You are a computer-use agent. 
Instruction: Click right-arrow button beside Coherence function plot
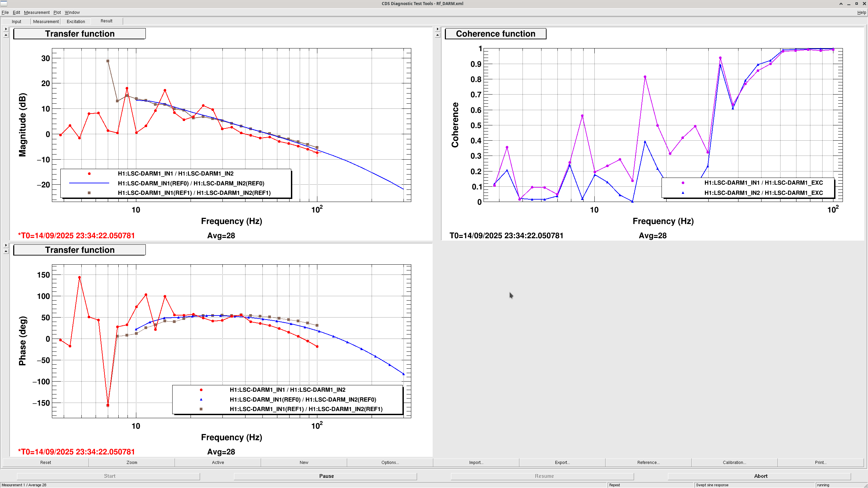coord(437,29)
